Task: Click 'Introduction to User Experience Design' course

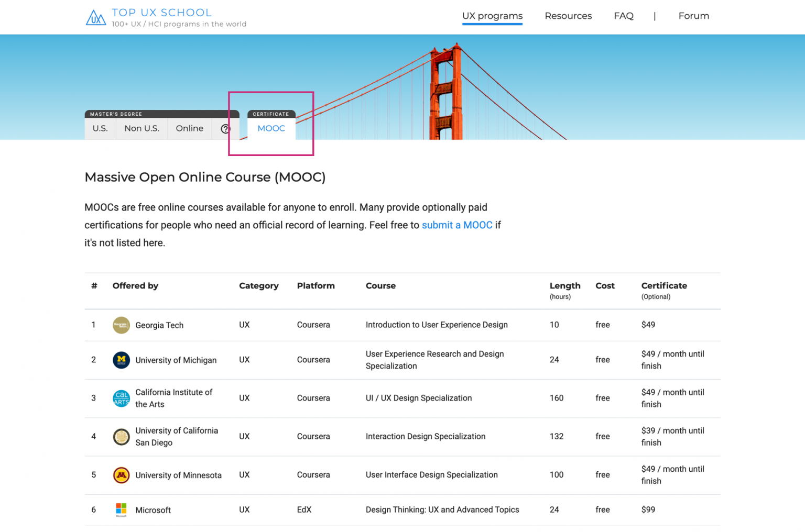Action: (x=437, y=325)
